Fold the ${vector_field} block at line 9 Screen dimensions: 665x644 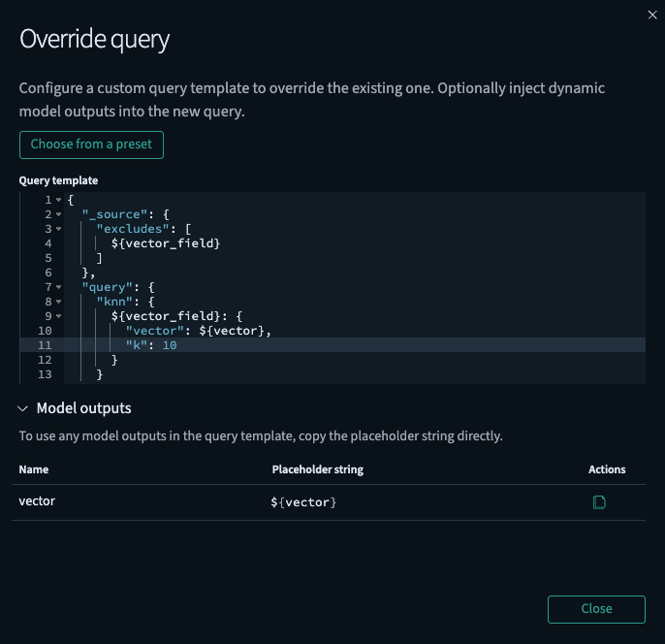[58, 316]
